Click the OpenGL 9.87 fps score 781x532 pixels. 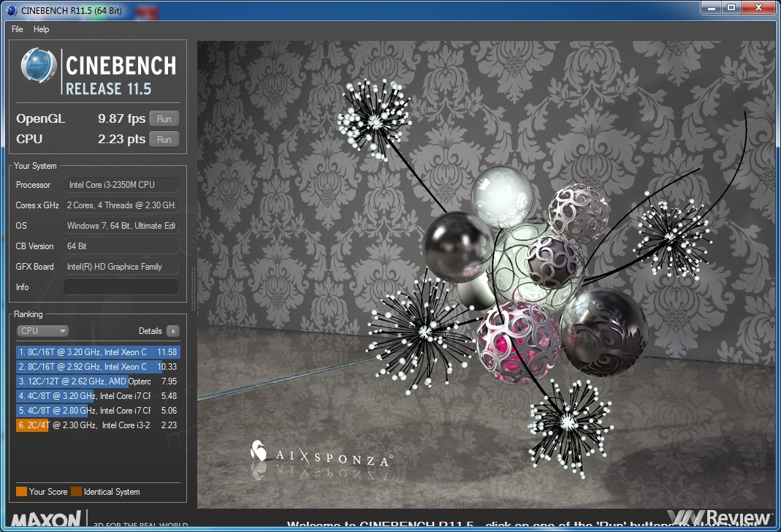tap(121, 118)
